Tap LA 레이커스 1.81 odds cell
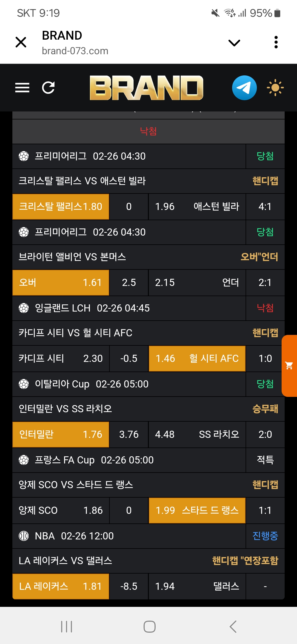Image resolution: width=297 pixels, height=644 pixels. click(61, 586)
